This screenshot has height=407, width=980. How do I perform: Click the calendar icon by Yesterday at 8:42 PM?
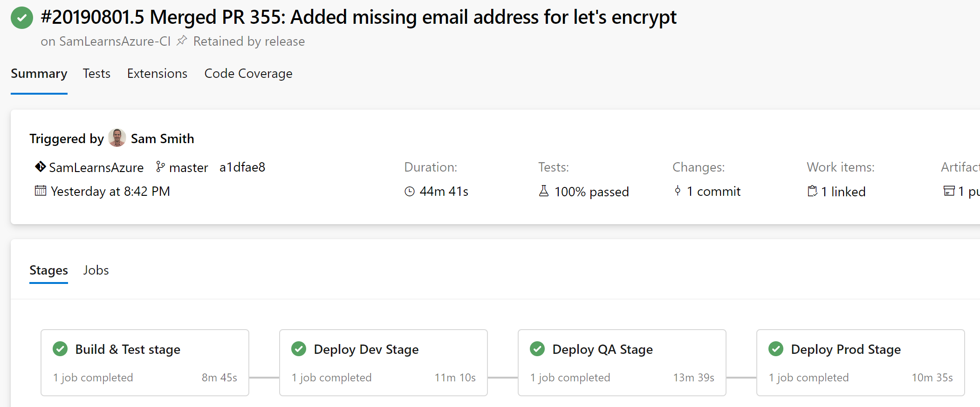pos(41,191)
